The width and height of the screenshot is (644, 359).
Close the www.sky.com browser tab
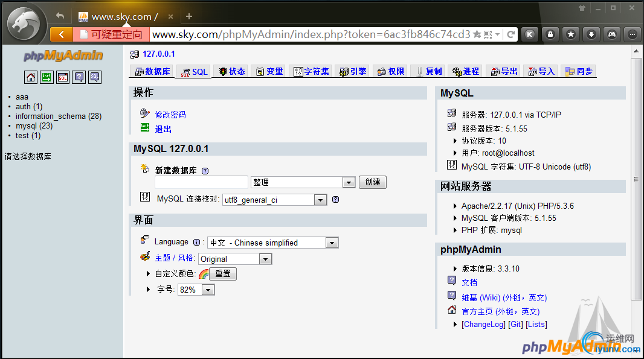click(170, 16)
